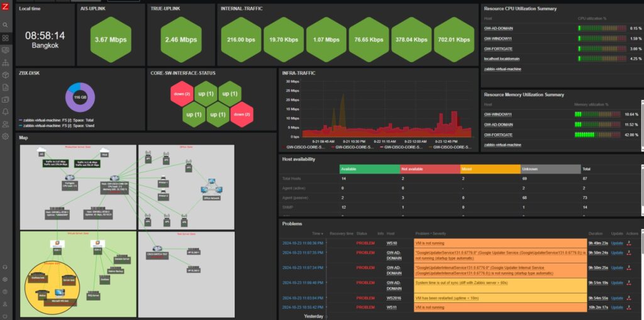This screenshot has width=644, height=320.
Task: Click the 702.01 Kbps internal traffic hexagon
Action: (454, 40)
